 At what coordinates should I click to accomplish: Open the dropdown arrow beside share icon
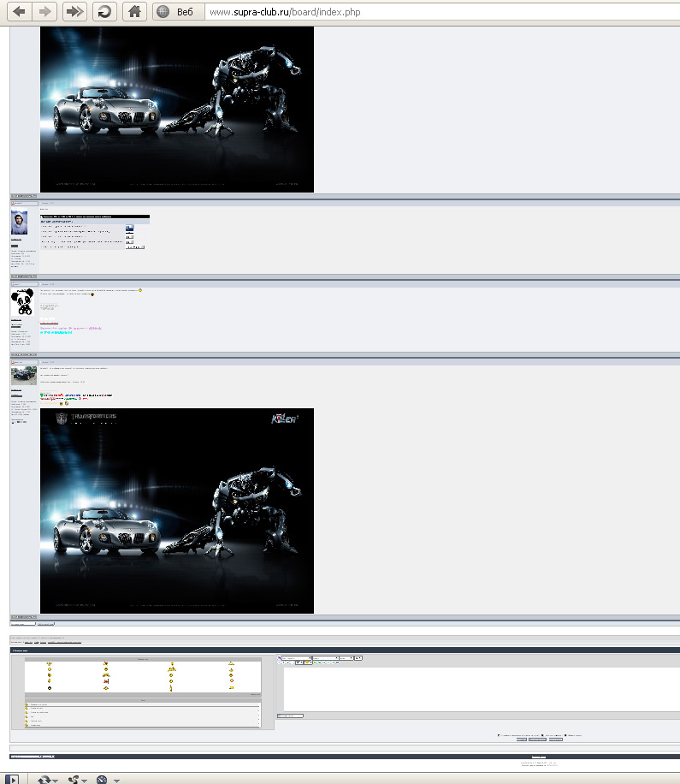(x=85, y=780)
